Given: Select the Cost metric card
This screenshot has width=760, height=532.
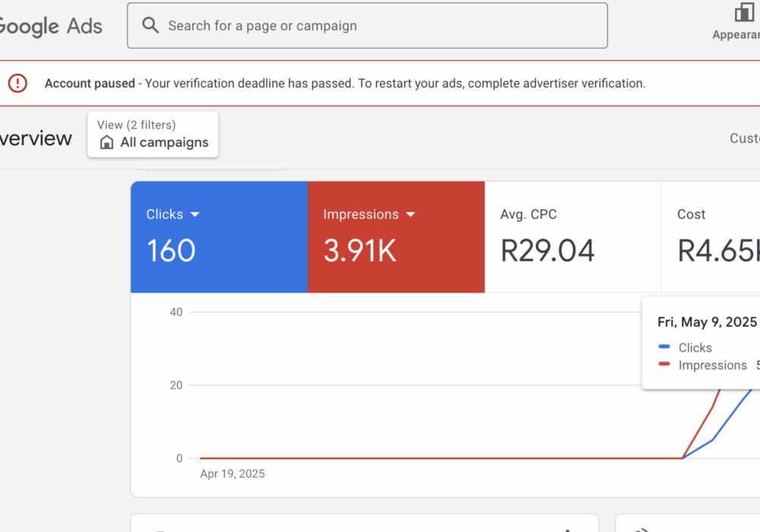Looking at the screenshot, I should 711,237.
